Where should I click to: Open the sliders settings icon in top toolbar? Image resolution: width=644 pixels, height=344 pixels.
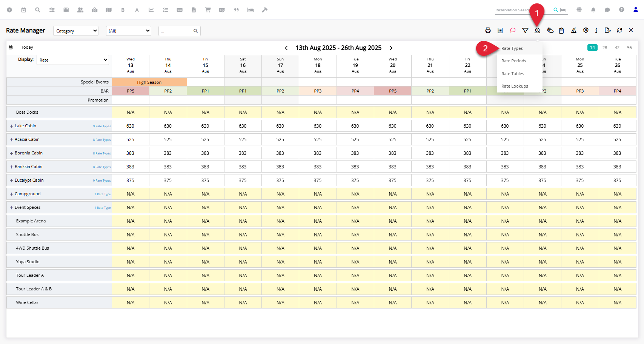52,10
